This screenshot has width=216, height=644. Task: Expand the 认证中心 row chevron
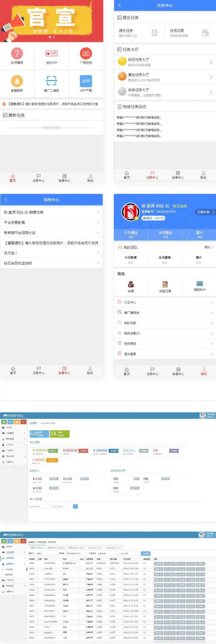click(212, 302)
